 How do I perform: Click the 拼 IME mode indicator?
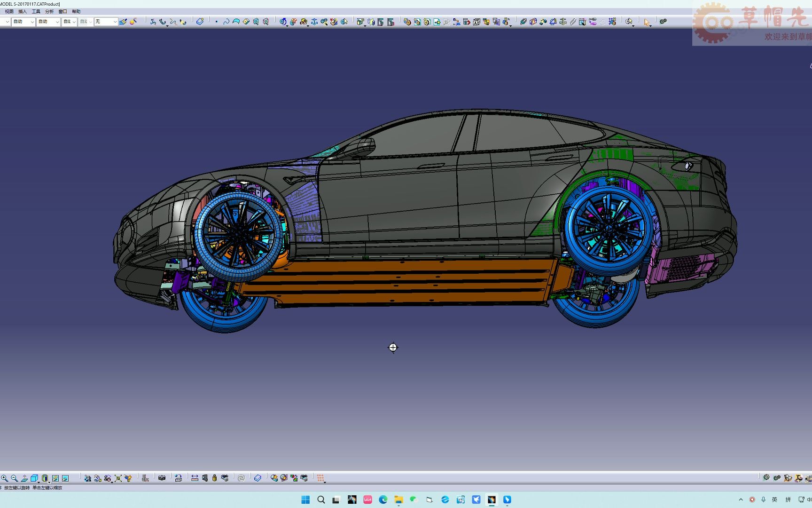pos(788,500)
